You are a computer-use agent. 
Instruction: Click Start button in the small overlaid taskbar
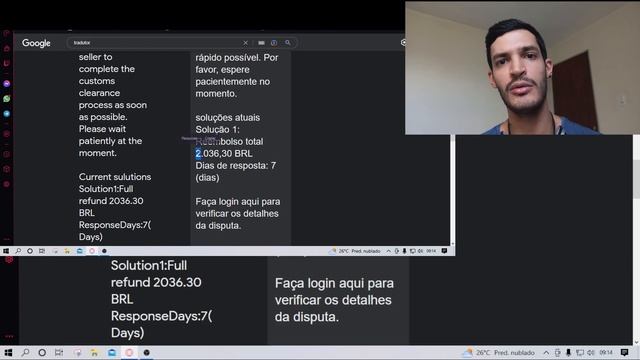pos(6,251)
